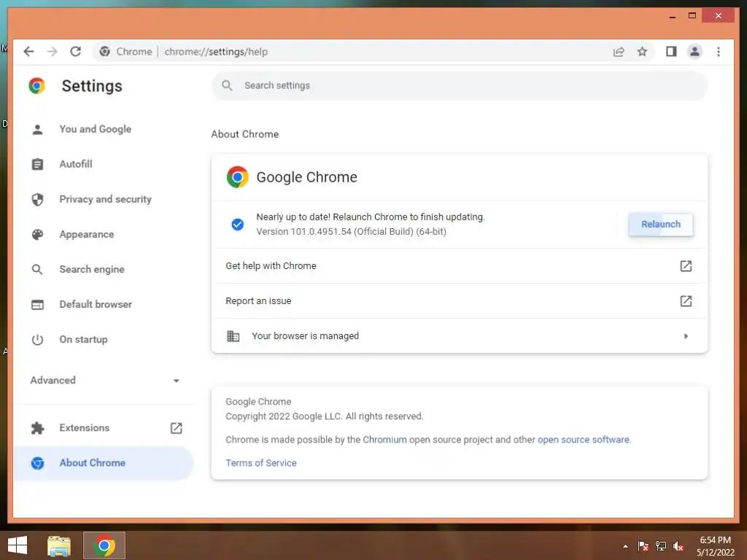Open On startup settings
Viewport: 747px width, 560px height.
point(104,340)
